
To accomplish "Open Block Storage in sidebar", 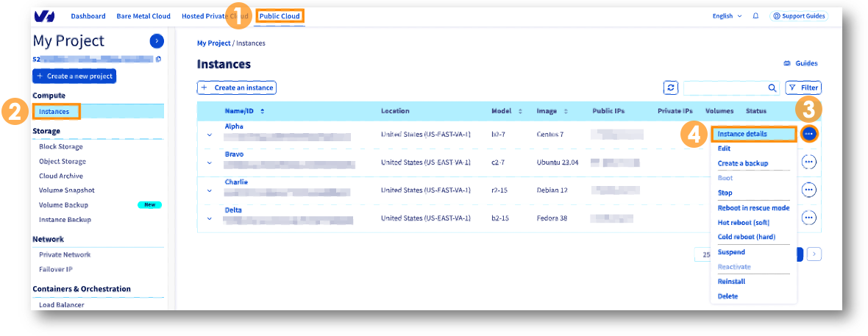I will pos(61,147).
